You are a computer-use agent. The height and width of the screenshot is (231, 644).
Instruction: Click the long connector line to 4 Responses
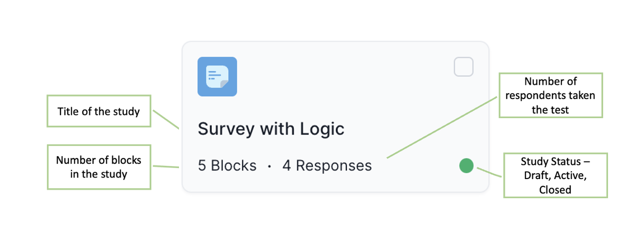[443, 130]
